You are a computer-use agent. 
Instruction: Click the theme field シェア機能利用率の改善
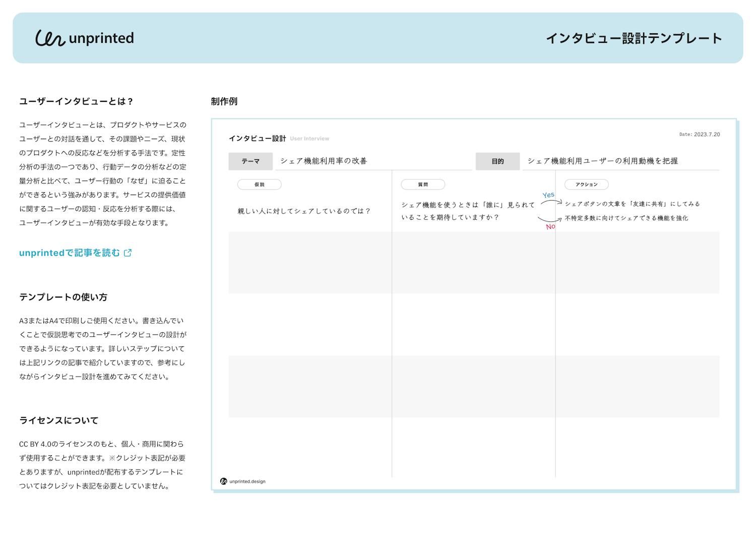pos(324,161)
